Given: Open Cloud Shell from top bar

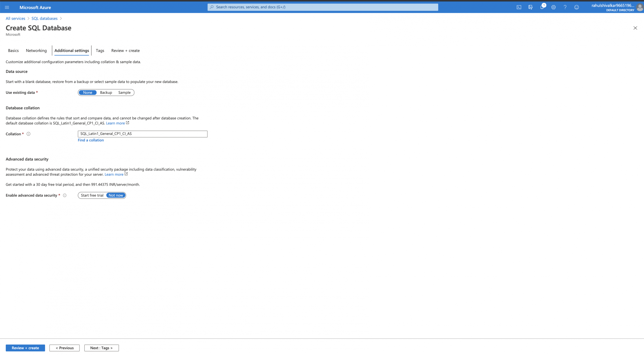Looking at the screenshot, I should pyautogui.click(x=519, y=7).
